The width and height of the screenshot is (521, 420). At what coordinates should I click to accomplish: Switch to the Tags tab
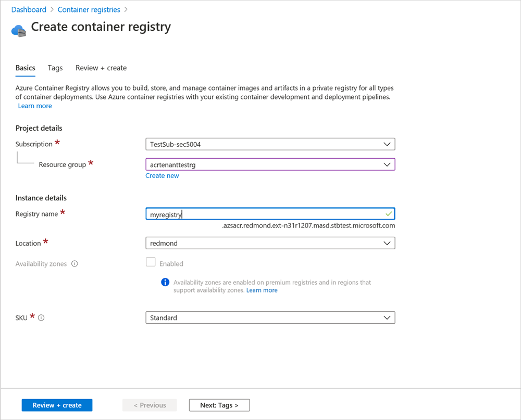55,68
